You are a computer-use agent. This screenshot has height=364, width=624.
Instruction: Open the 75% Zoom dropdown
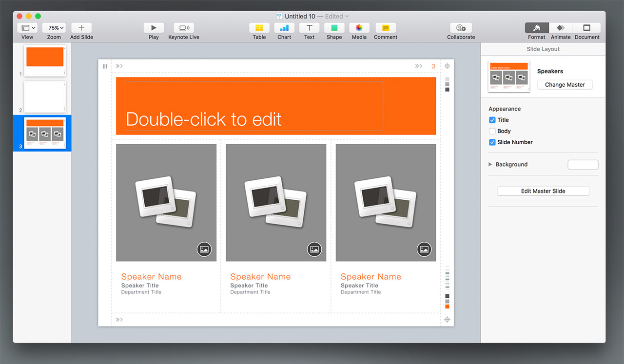(x=54, y=28)
